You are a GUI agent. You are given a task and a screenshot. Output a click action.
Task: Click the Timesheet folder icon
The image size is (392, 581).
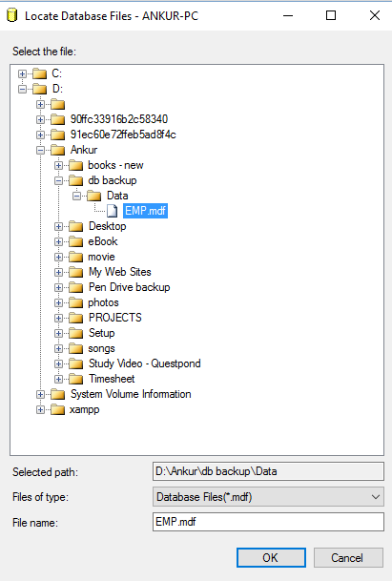coord(76,379)
